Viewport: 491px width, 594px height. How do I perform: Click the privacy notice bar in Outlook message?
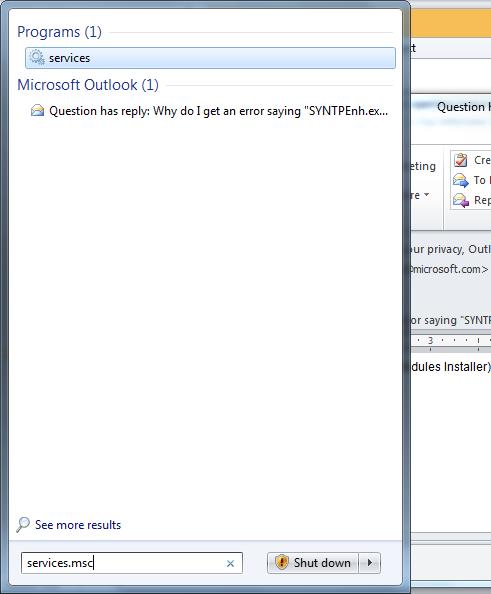(451, 249)
